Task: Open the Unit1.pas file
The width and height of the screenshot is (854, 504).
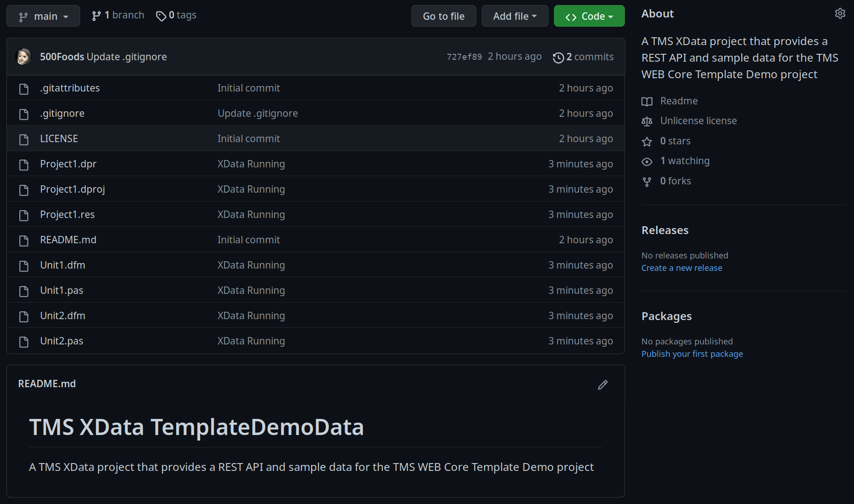Action: (62, 290)
